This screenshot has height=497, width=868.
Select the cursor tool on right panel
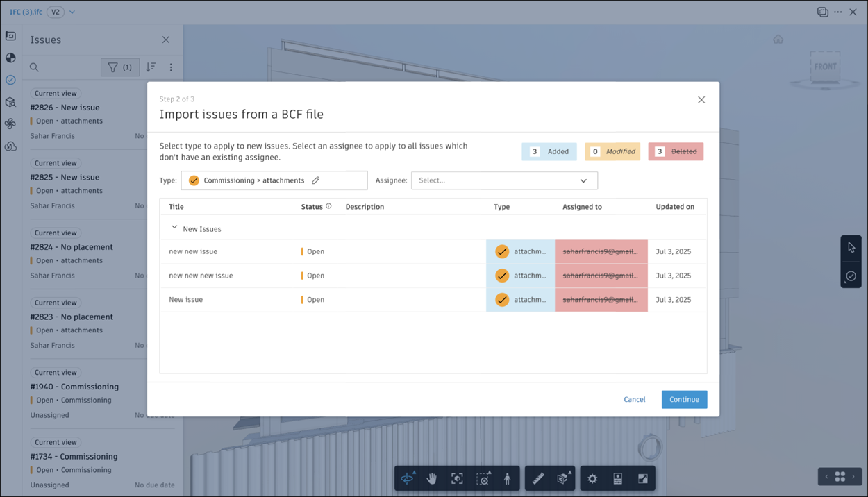[851, 248]
